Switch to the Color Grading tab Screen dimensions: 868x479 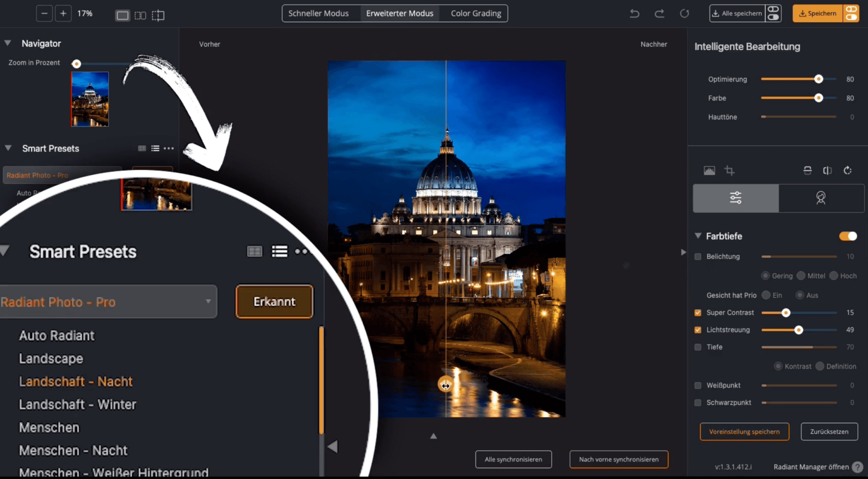point(475,13)
